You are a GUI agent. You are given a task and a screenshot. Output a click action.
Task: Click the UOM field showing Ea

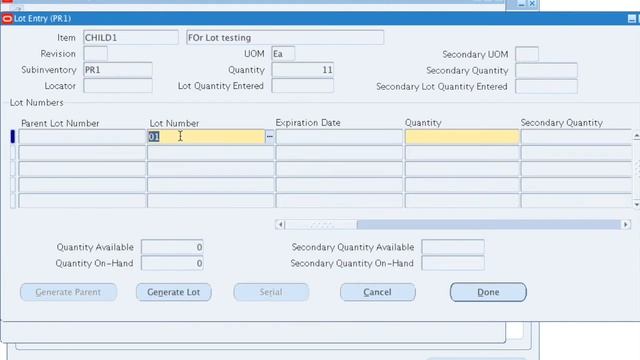point(283,54)
